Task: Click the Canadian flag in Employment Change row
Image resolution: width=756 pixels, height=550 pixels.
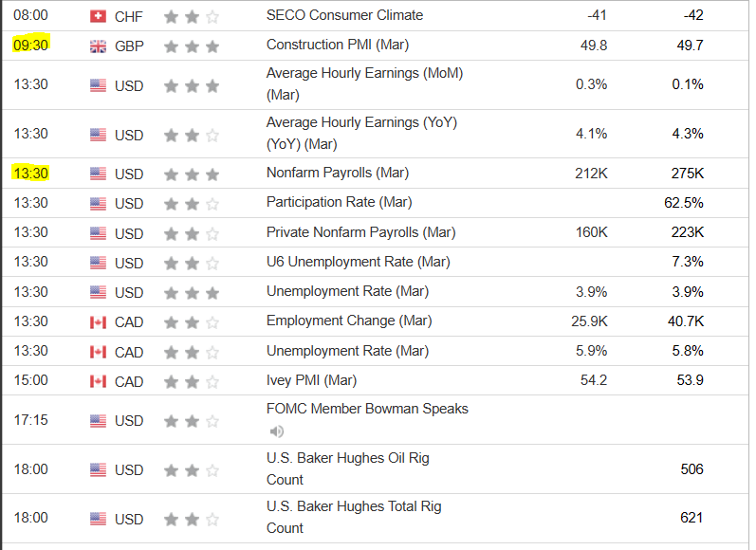Action: tap(98, 322)
